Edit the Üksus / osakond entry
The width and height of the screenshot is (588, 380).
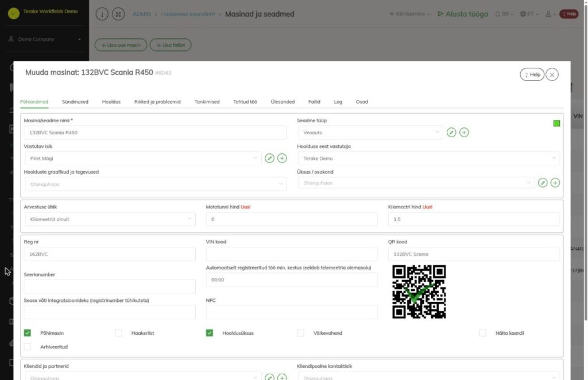542,183
